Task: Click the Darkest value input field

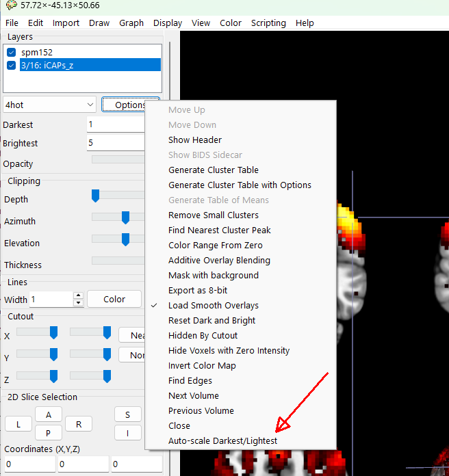Action: (115, 125)
